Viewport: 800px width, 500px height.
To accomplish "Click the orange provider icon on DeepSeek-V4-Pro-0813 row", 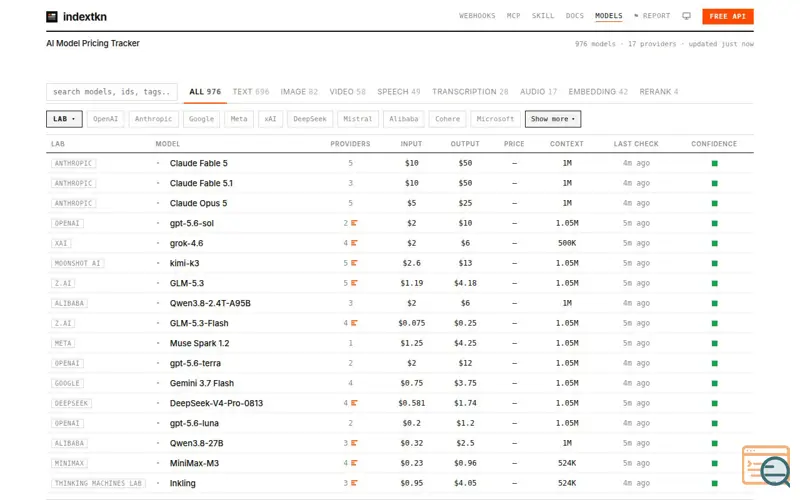I will pyautogui.click(x=354, y=403).
